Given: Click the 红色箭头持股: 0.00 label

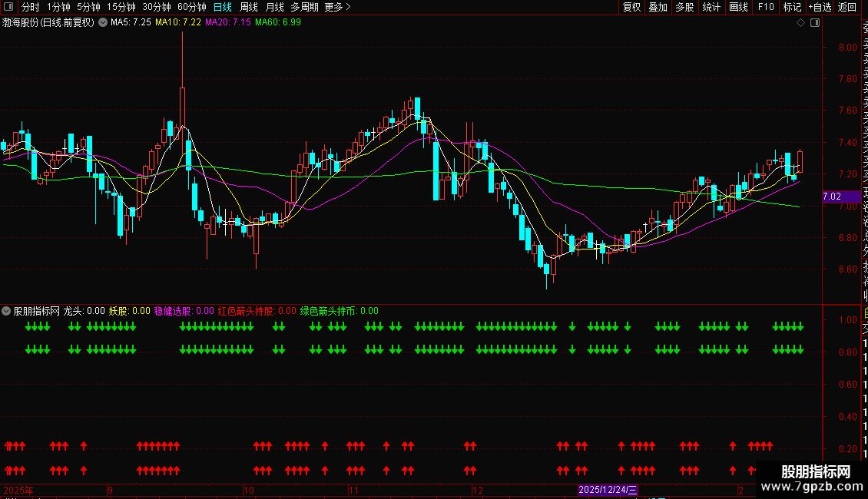Looking at the screenshot, I should 257,311.
